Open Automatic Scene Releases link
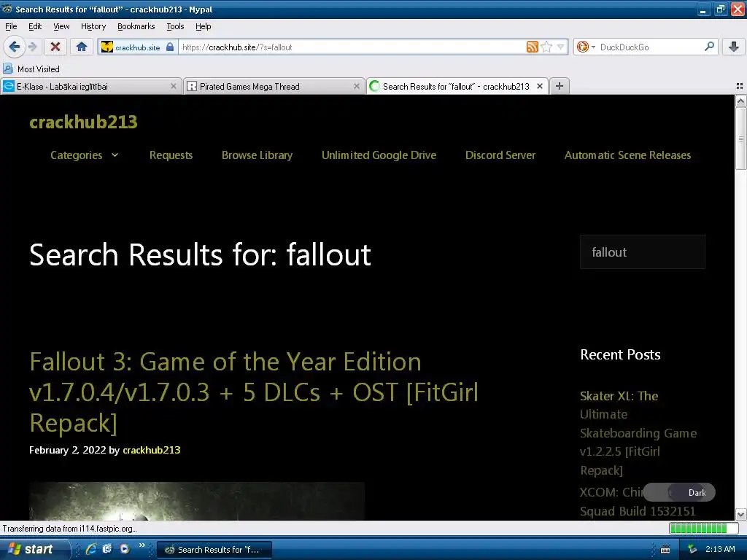This screenshot has height=560, width=747. point(627,155)
